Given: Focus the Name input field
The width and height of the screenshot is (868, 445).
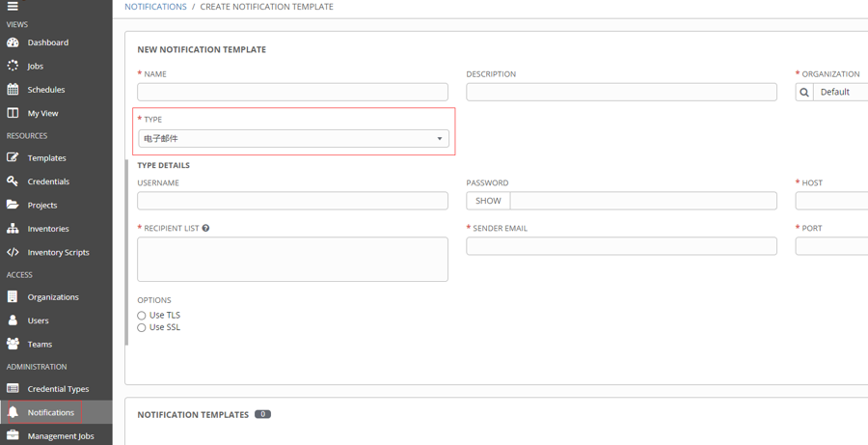Looking at the screenshot, I should point(293,92).
